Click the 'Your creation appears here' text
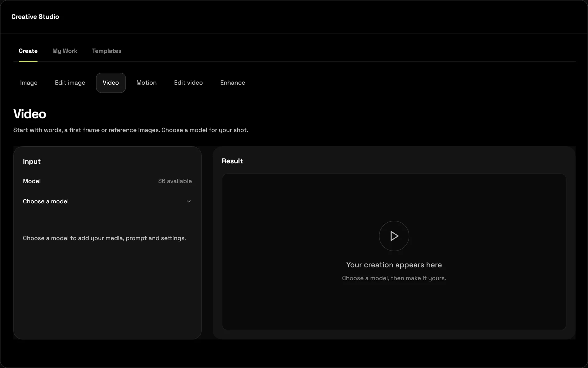The width and height of the screenshot is (588, 368). point(394,265)
